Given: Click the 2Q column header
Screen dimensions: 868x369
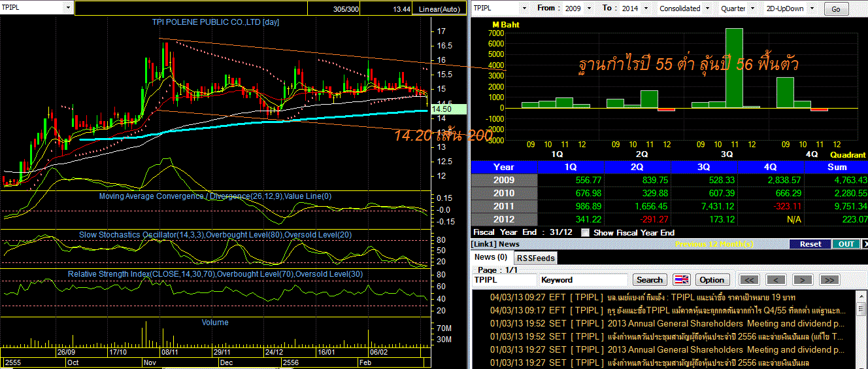Looking at the screenshot, I should (637, 167).
